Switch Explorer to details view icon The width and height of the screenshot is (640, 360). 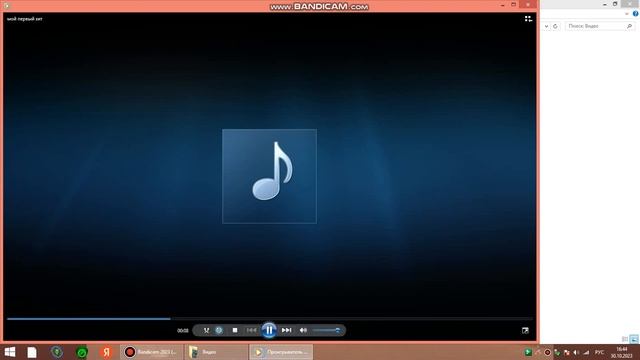point(625,339)
